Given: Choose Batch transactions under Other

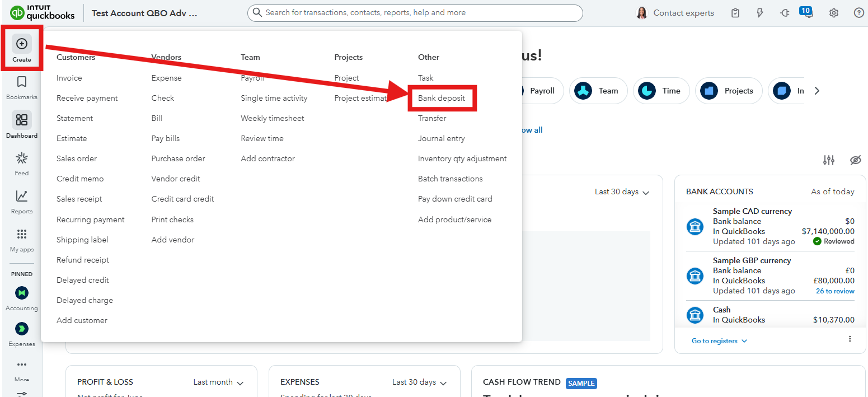Looking at the screenshot, I should (x=451, y=179).
